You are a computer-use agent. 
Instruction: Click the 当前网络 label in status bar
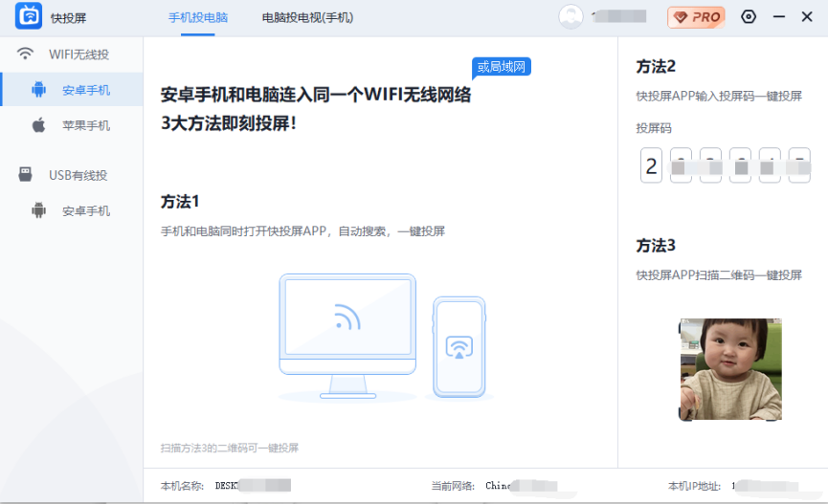point(453,486)
